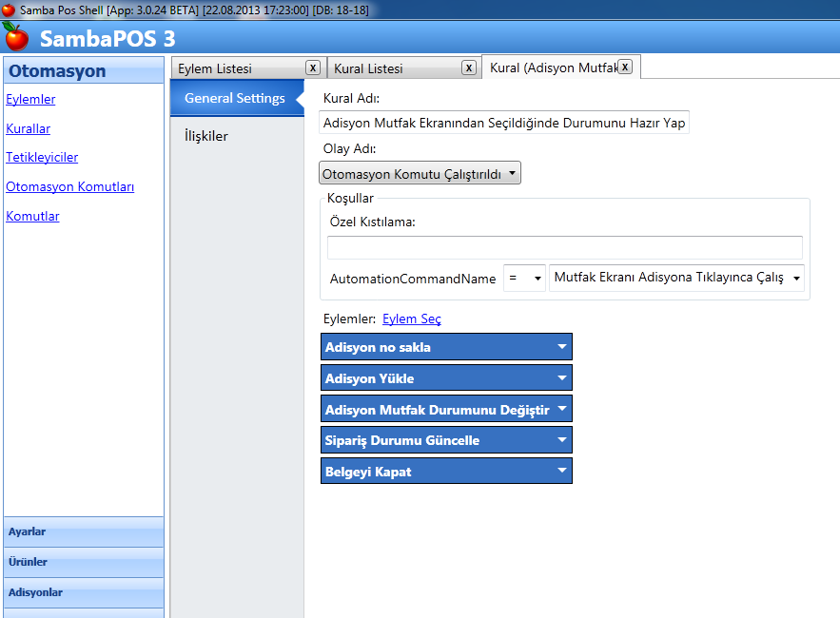Select the General Settings section
Image resolution: width=840 pixels, height=618 pixels.
point(234,98)
